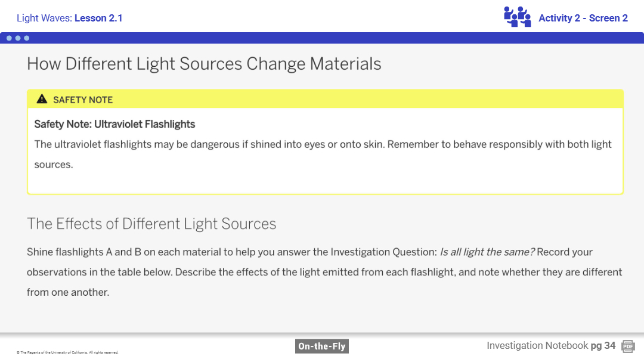Click the safety note warning triangle icon
The width and height of the screenshot is (644, 362).
coord(41,100)
